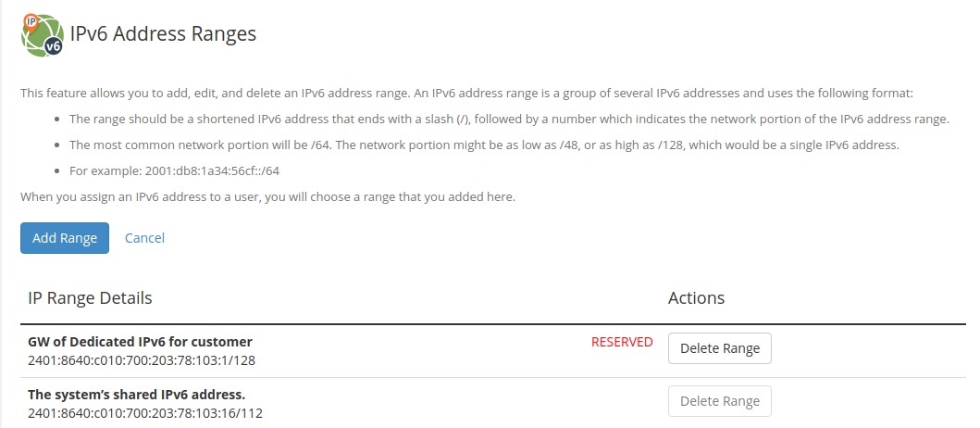The height and width of the screenshot is (428, 980).
Task: Click the dark v6 circle badge
Action: (54, 45)
